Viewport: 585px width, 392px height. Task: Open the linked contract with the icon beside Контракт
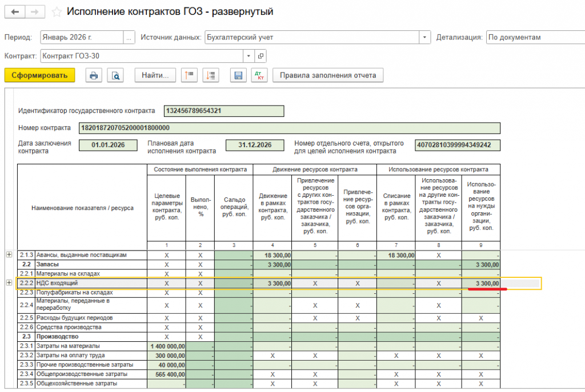(261, 56)
